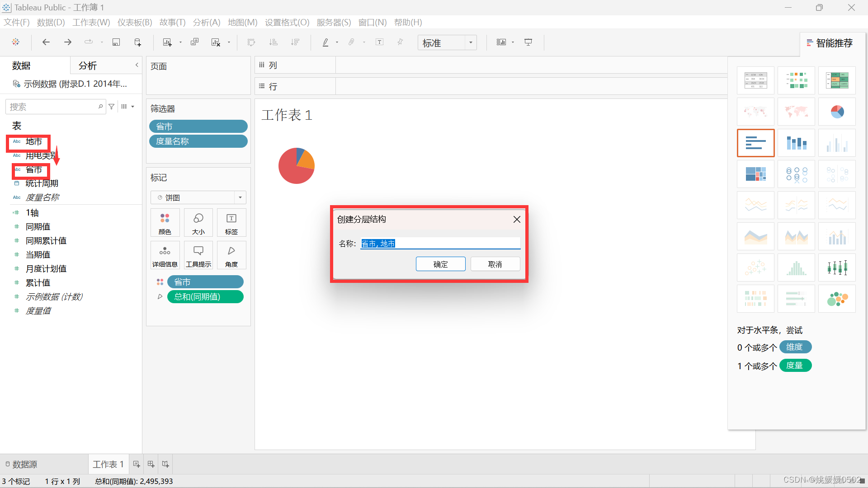Toggle the 智能推荐 Show Me panel
This screenshot has width=868, height=488.
point(830,43)
